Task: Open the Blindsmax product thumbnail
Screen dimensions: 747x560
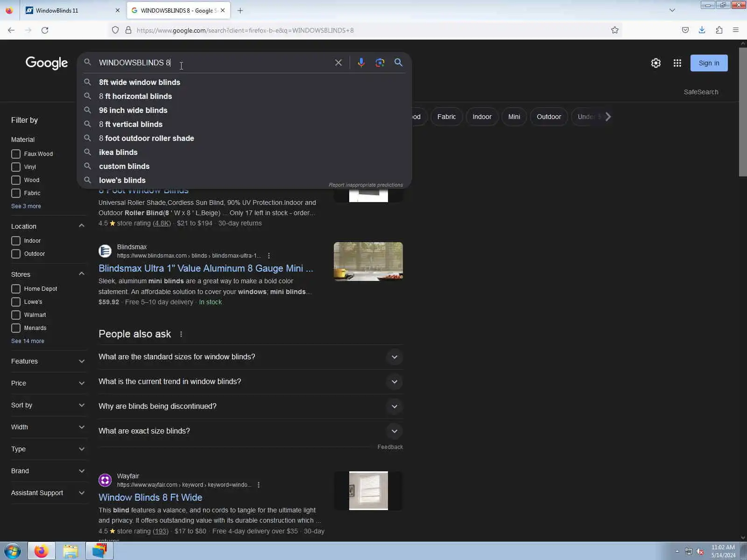Action: 368,261
